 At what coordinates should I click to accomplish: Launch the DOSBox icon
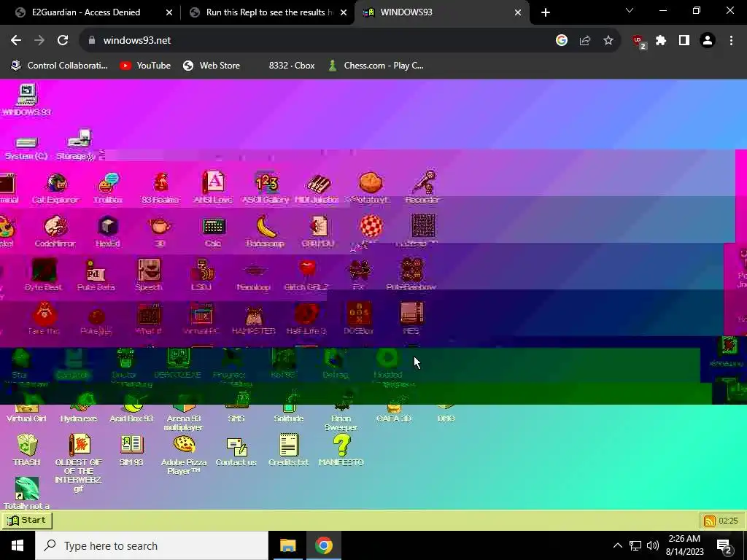tap(359, 319)
